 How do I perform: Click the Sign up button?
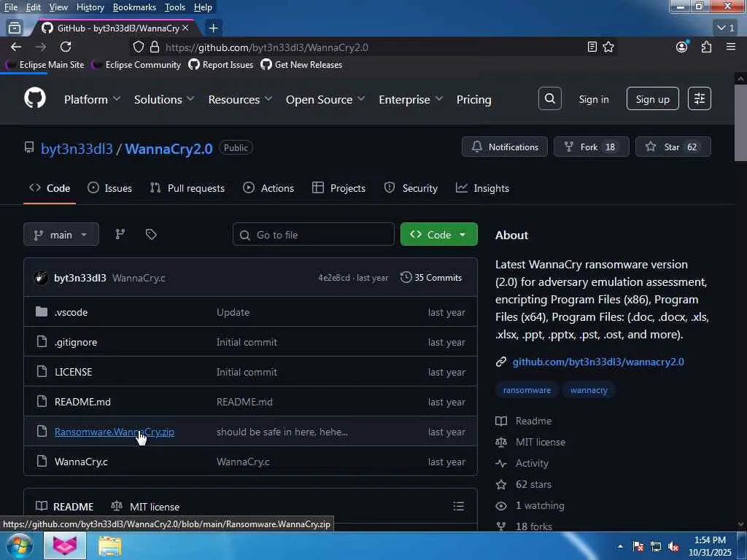[652, 98]
